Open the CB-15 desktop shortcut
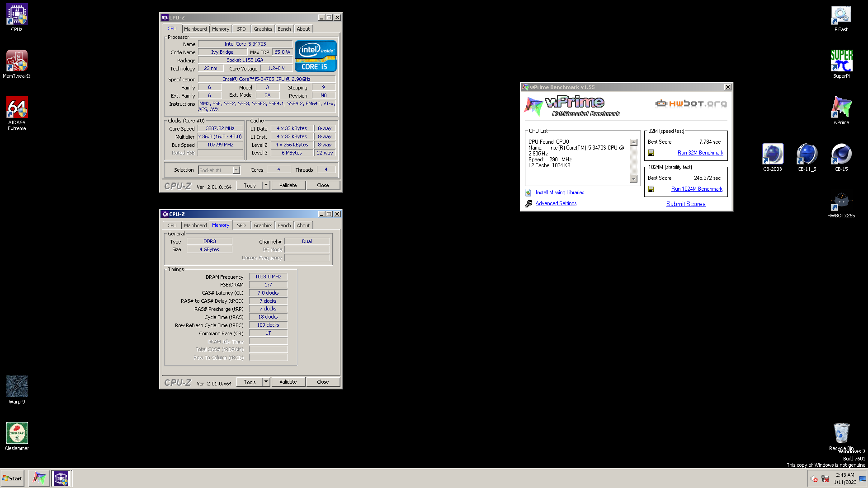This screenshot has width=868, height=488. (x=841, y=158)
